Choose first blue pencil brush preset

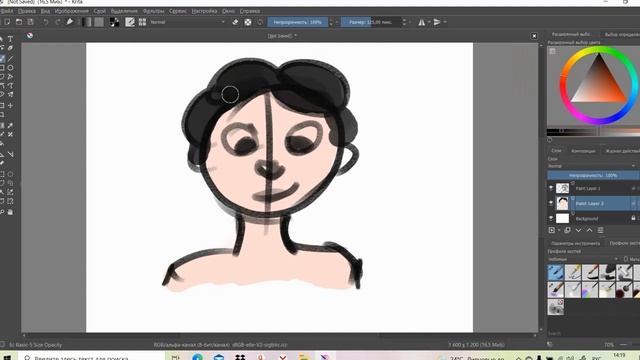tap(556, 272)
